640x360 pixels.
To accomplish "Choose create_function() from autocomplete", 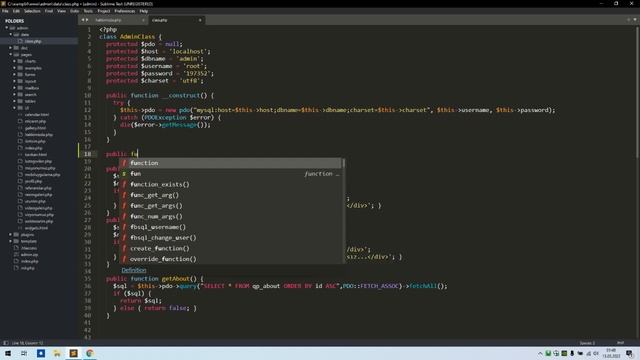I will pos(231,248).
